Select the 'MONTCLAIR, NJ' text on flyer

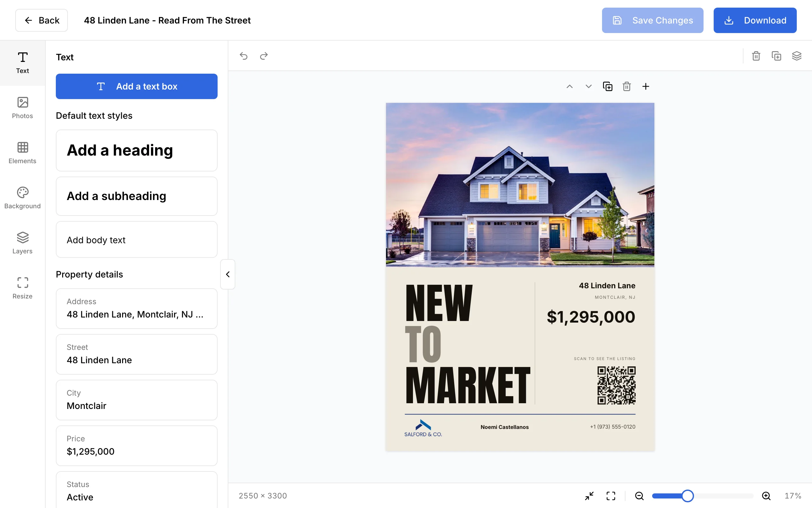615,297
